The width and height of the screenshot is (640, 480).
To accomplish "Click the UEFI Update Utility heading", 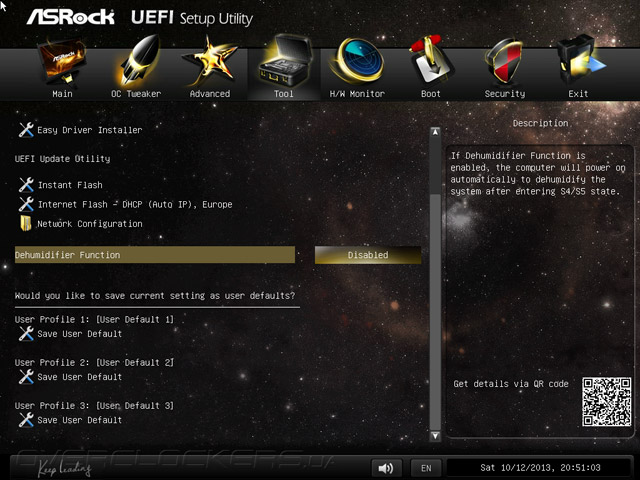I will (62, 159).
